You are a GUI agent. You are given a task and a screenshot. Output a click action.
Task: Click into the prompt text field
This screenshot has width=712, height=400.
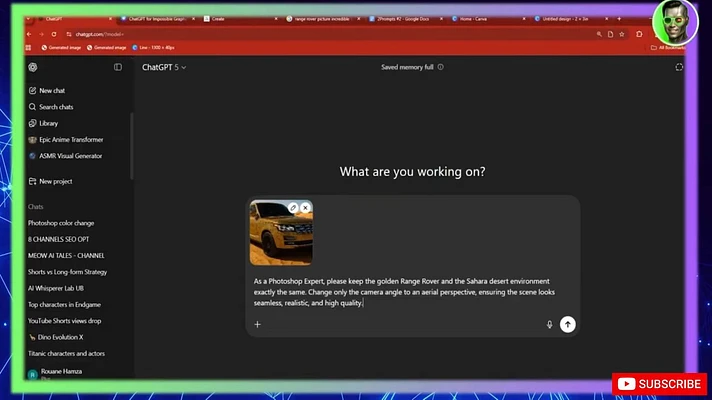click(x=404, y=292)
